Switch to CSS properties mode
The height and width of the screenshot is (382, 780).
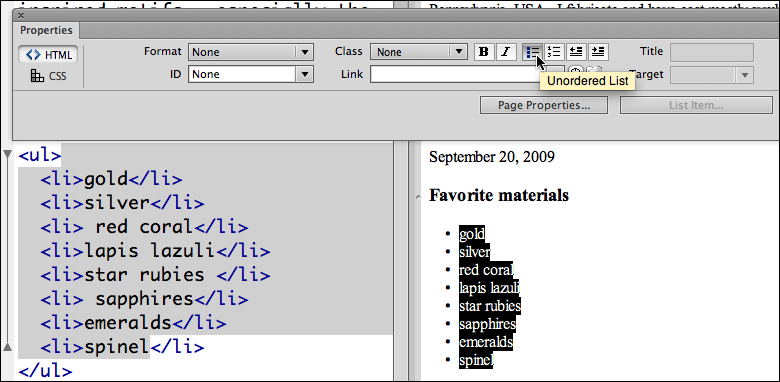(x=48, y=77)
